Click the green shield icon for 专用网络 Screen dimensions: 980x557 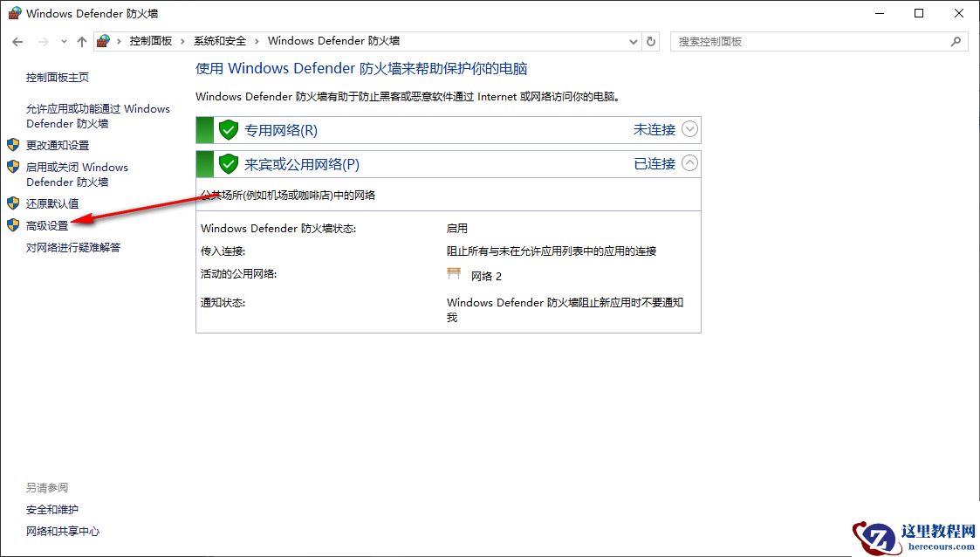click(227, 129)
